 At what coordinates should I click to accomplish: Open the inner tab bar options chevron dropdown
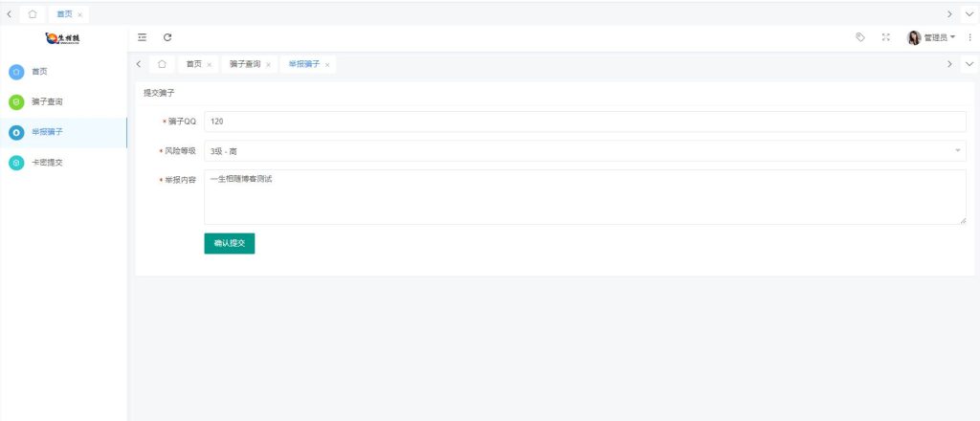(969, 64)
